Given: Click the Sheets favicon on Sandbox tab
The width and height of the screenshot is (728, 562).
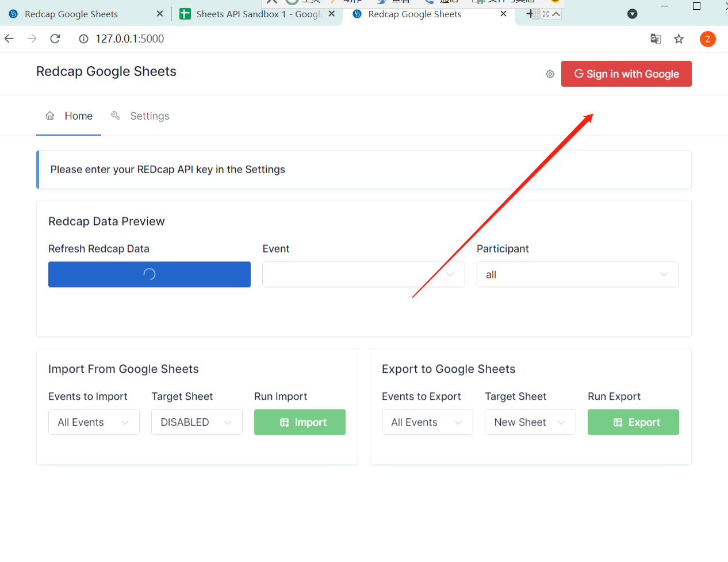Looking at the screenshot, I should 185,14.
